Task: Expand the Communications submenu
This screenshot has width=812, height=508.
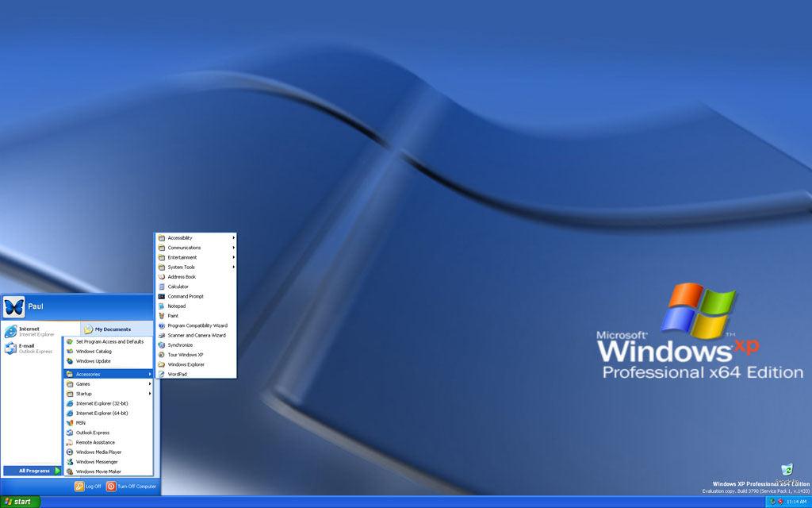Action: [196, 248]
